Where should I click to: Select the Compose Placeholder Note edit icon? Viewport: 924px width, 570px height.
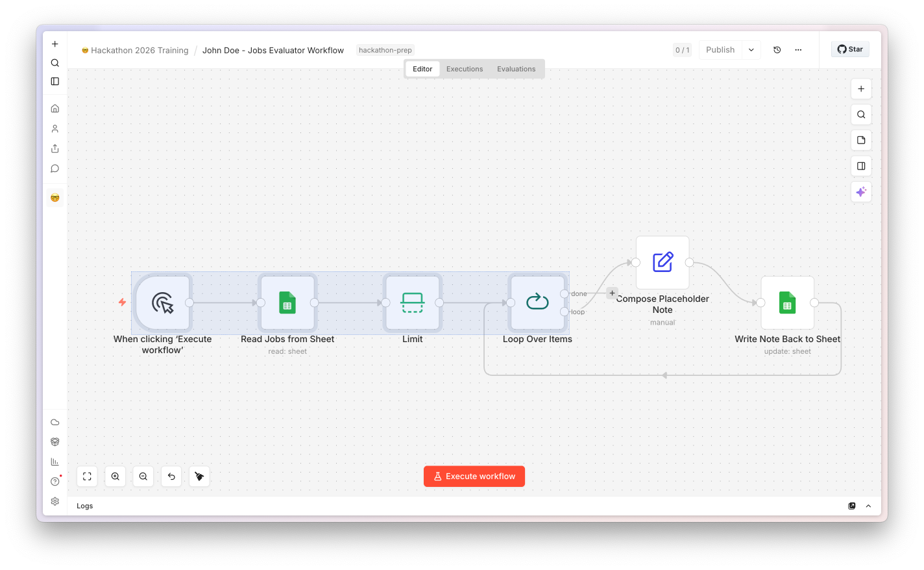pos(663,262)
